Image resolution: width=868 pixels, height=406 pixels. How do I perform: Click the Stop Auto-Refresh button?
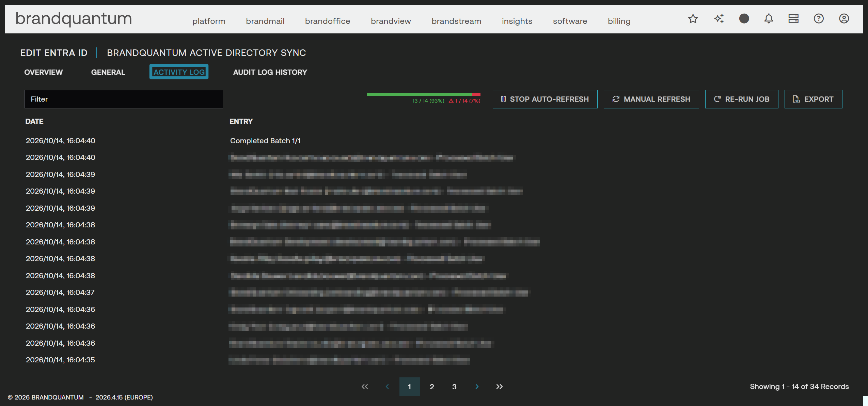(x=545, y=99)
